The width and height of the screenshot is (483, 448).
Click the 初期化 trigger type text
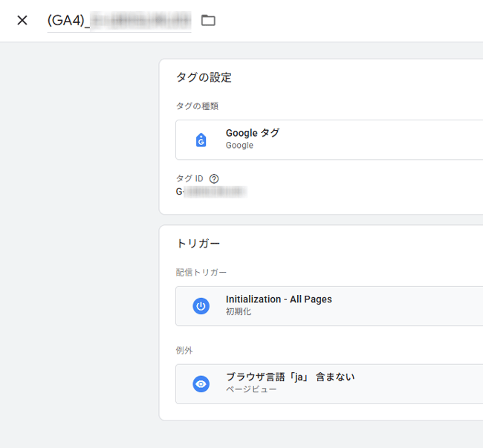[x=239, y=311]
